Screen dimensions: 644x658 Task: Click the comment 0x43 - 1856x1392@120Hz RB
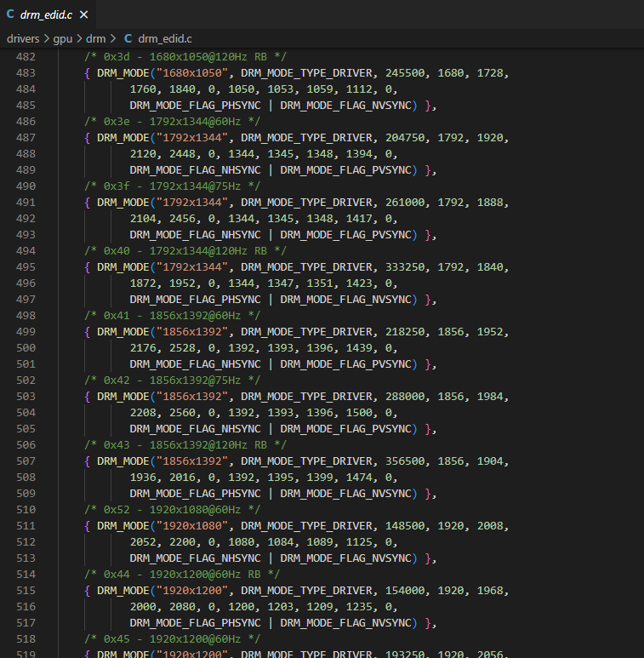(x=185, y=445)
